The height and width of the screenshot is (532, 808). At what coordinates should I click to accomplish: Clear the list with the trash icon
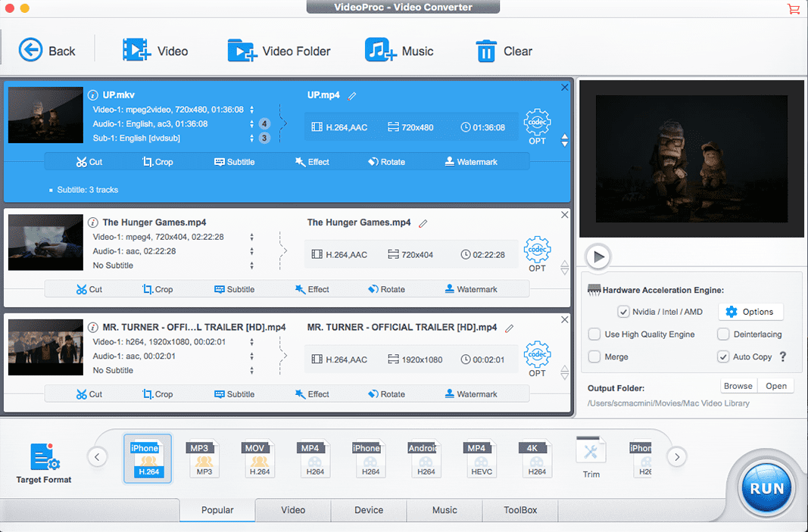click(485, 51)
